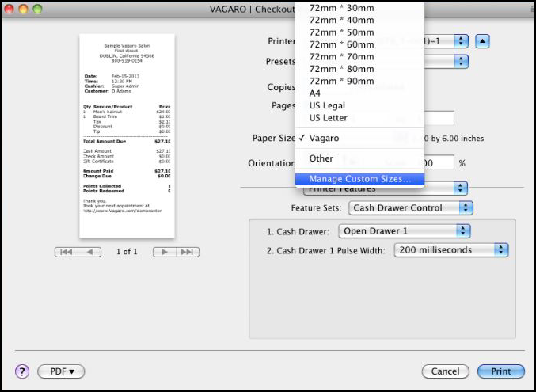Go to first preview page
The height and width of the screenshot is (392, 536).
[67, 252]
